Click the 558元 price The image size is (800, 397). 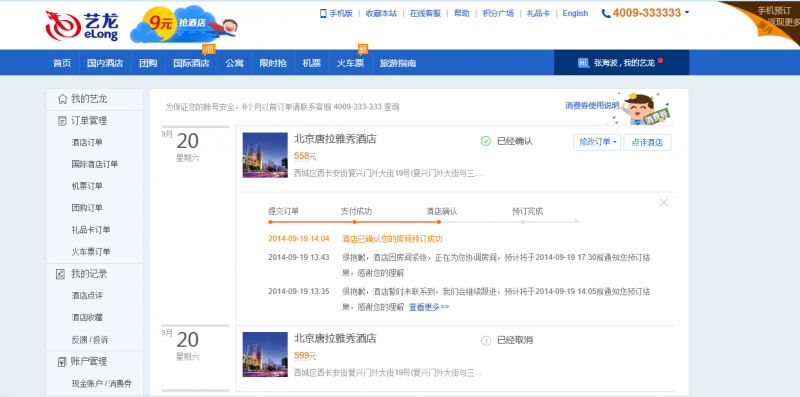tap(305, 157)
